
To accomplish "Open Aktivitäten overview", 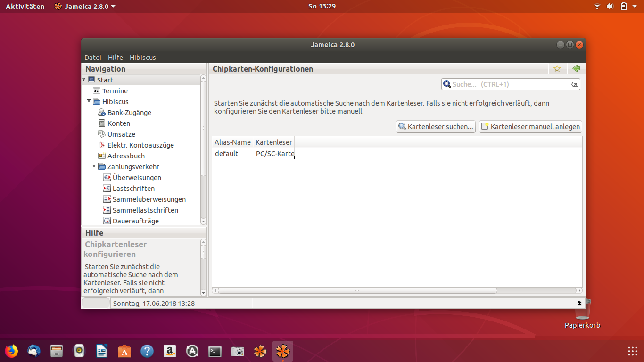I will (25, 6).
